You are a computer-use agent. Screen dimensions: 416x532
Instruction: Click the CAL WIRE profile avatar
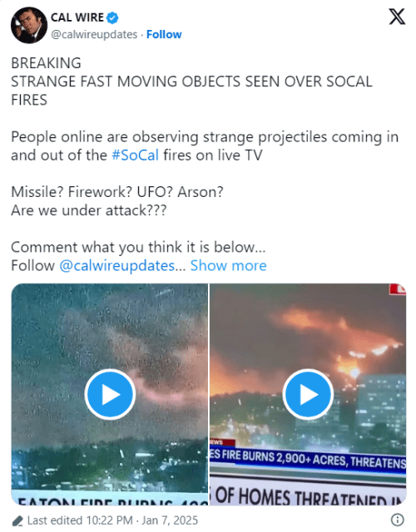29,25
